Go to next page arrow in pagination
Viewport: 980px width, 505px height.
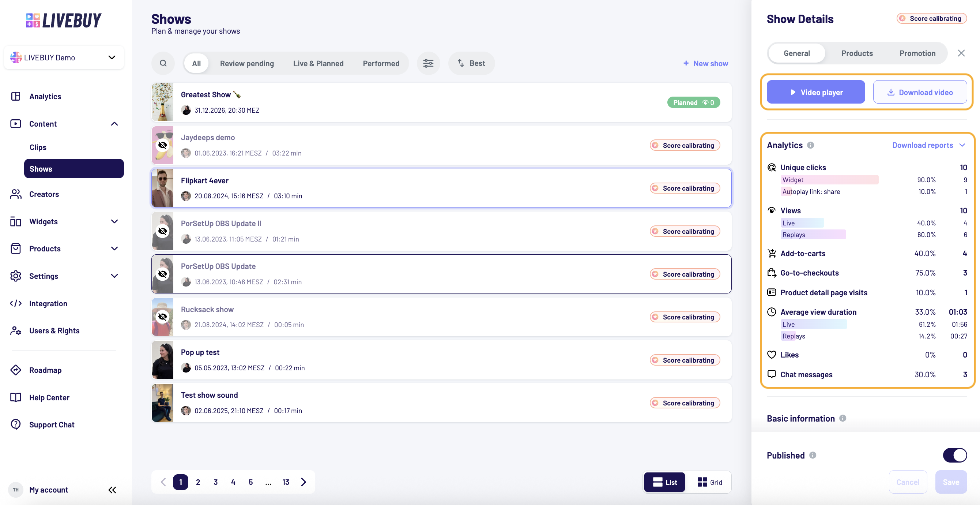(x=303, y=482)
